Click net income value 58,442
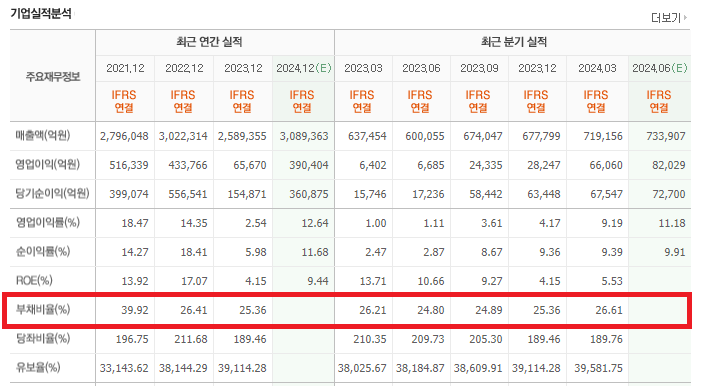 click(486, 194)
